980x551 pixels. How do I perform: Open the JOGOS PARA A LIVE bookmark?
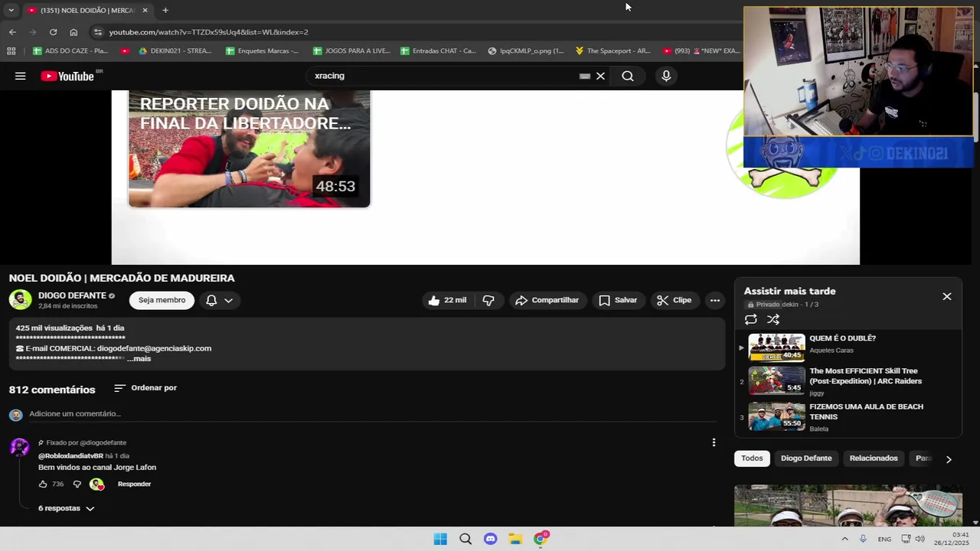[x=351, y=51]
